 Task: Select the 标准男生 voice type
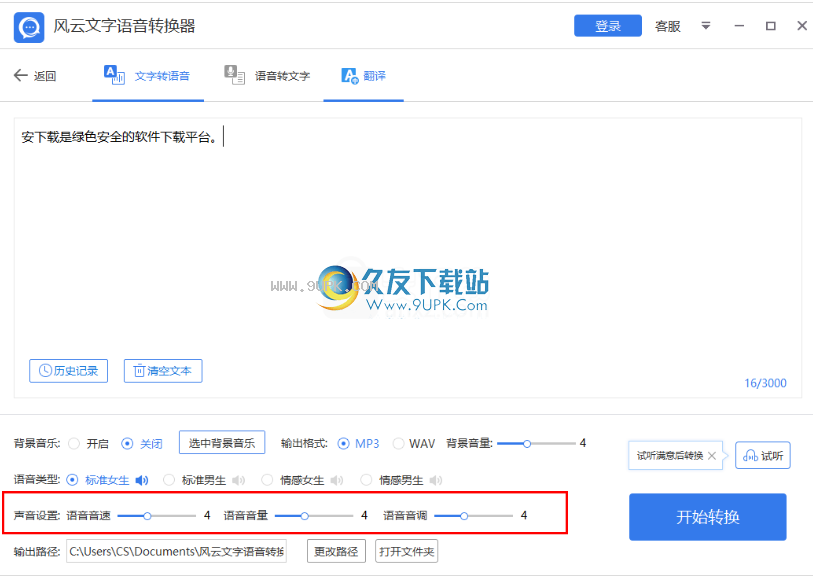pyautogui.click(x=169, y=480)
